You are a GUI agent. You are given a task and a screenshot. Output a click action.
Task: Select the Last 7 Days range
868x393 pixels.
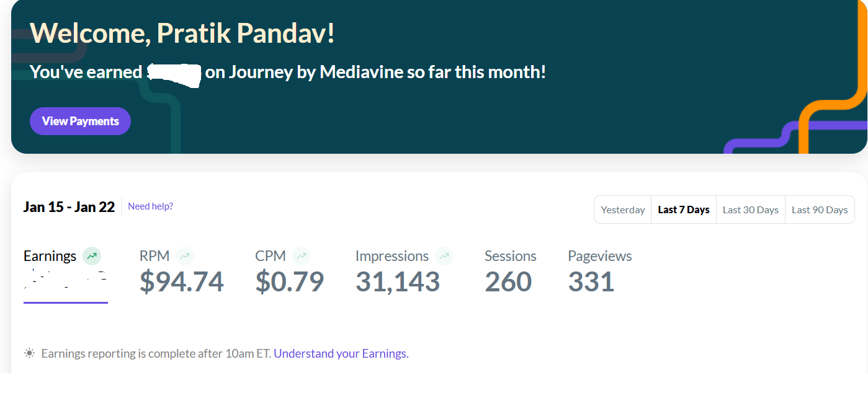[684, 210]
